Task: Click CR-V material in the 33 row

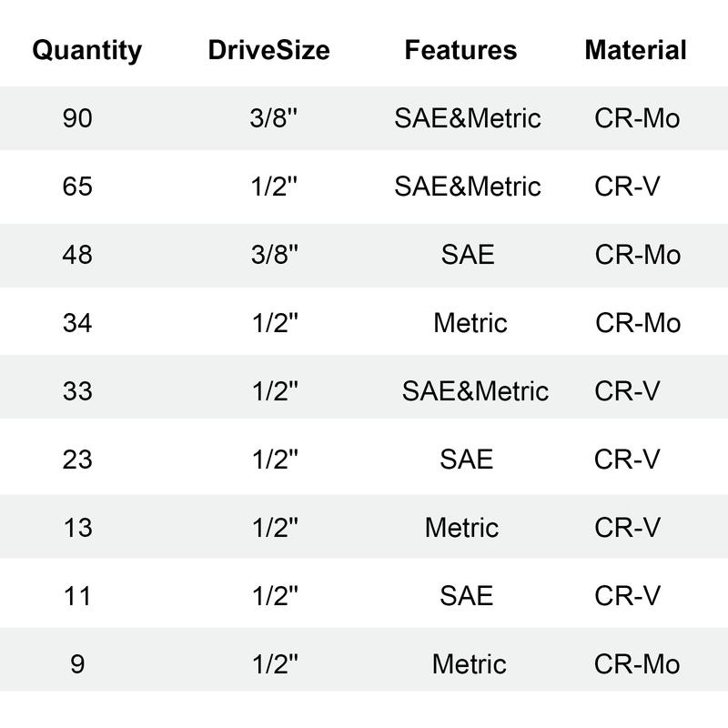Action: pyautogui.click(x=627, y=391)
